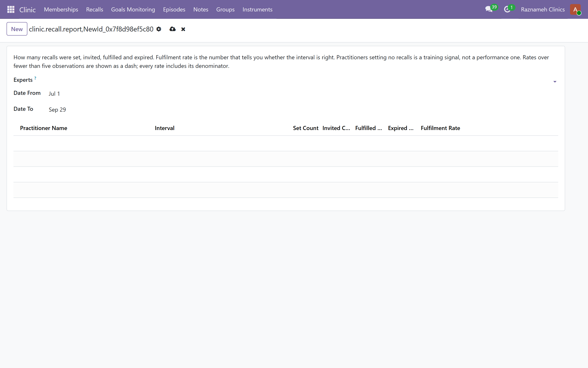Viewport: 588px width, 368px height.
Task: Open the gear actions menu
Action: [159, 29]
